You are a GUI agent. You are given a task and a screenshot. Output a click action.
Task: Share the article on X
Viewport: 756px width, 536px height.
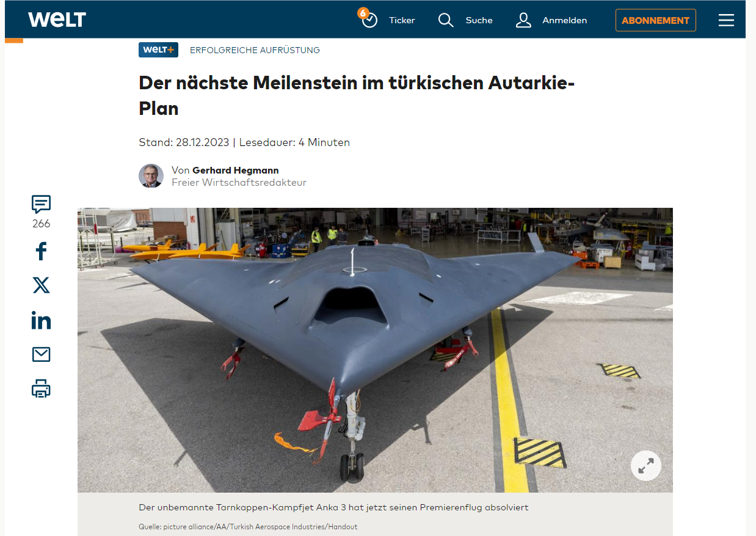coord(41,285)
